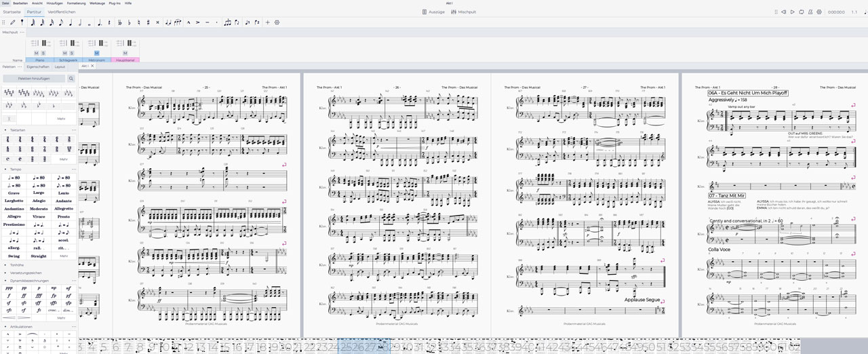This screenshot has height=354, width=868.
Task: Open Auszüge parts dialog
Action: [433, 12]
